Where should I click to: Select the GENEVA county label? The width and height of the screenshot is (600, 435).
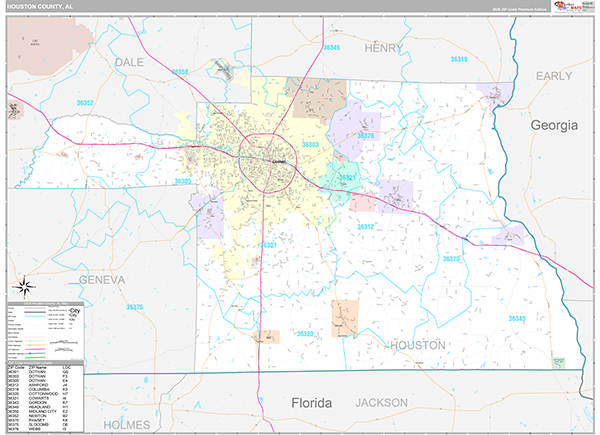pyautogui.click(x=102, y=280)
